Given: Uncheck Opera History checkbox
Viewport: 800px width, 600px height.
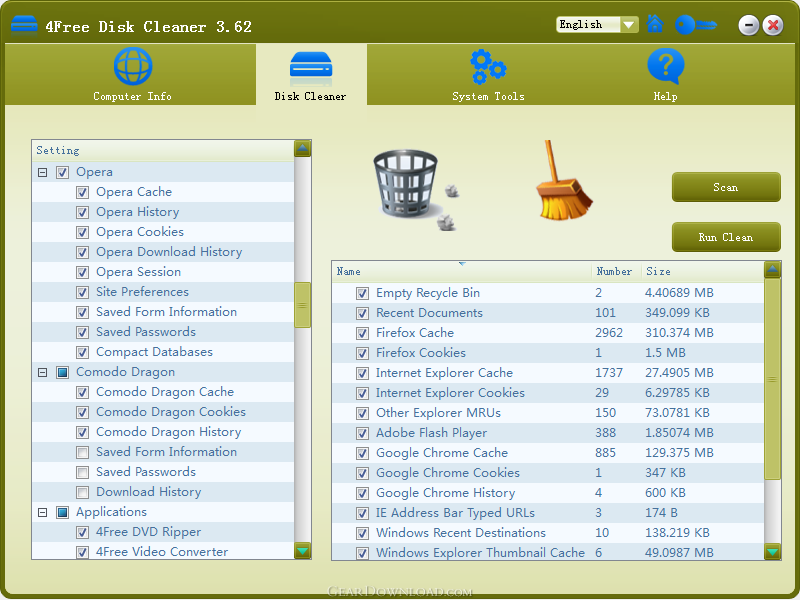Looking at the screenshot, I should [x=82, y=212].
